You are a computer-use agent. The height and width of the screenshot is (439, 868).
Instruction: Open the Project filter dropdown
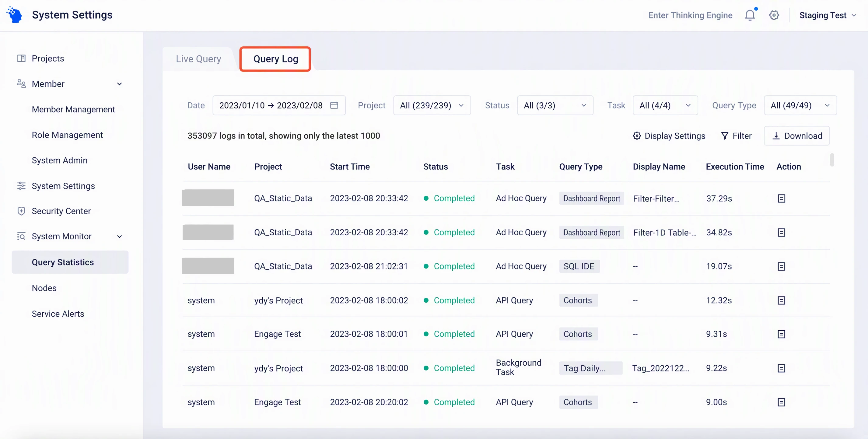[432, 105]
